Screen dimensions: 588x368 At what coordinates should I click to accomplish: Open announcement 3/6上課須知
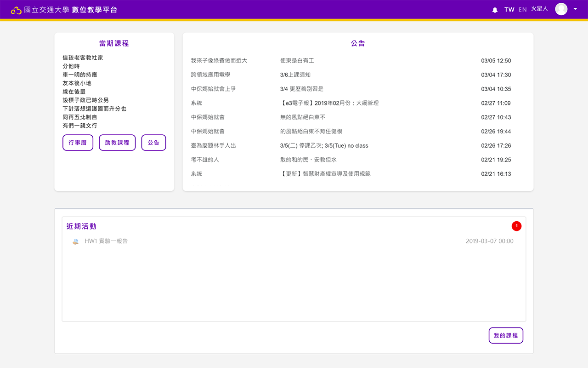click(x=295, y=75)
